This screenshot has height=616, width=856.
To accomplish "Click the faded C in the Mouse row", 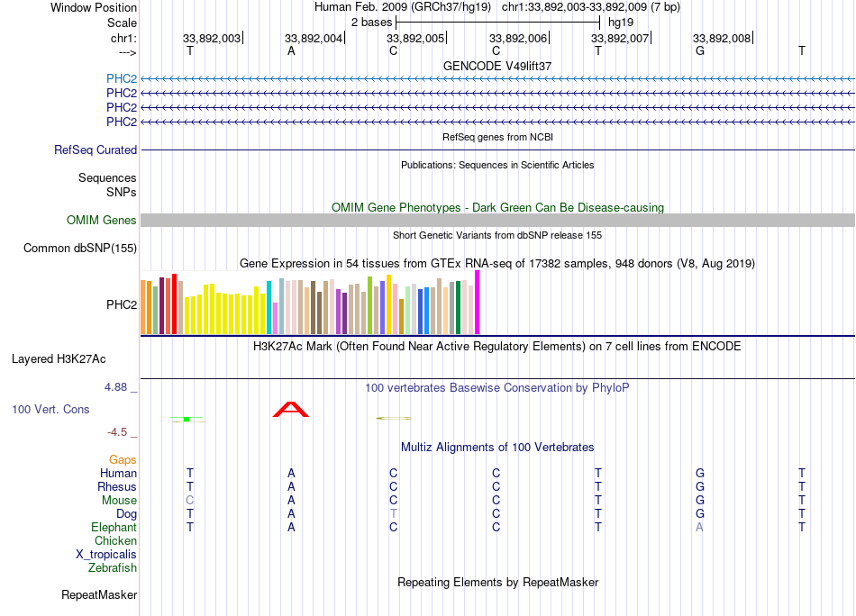I will tap(189, 501).
